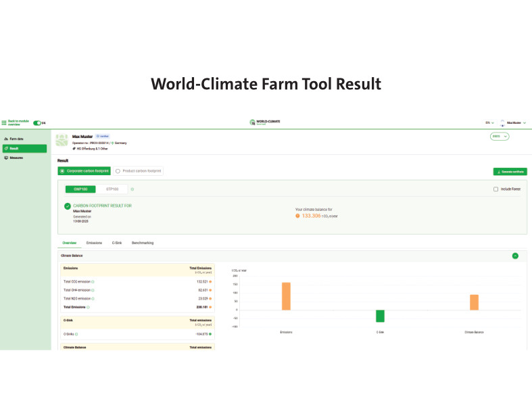Click the farm profile thumbnail image
The width and height of the screenshot is (532, 399).
(62, 141)
